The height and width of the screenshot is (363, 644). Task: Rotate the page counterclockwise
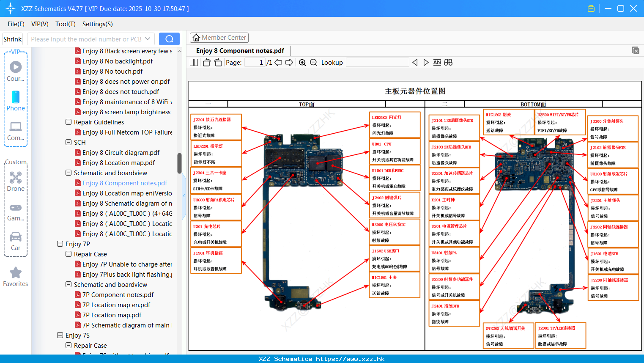[206, 62]
